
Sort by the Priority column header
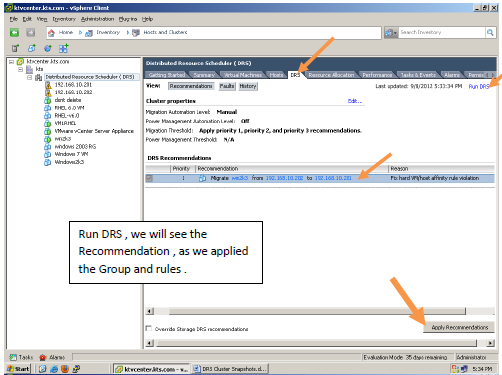tap(183, 168)
